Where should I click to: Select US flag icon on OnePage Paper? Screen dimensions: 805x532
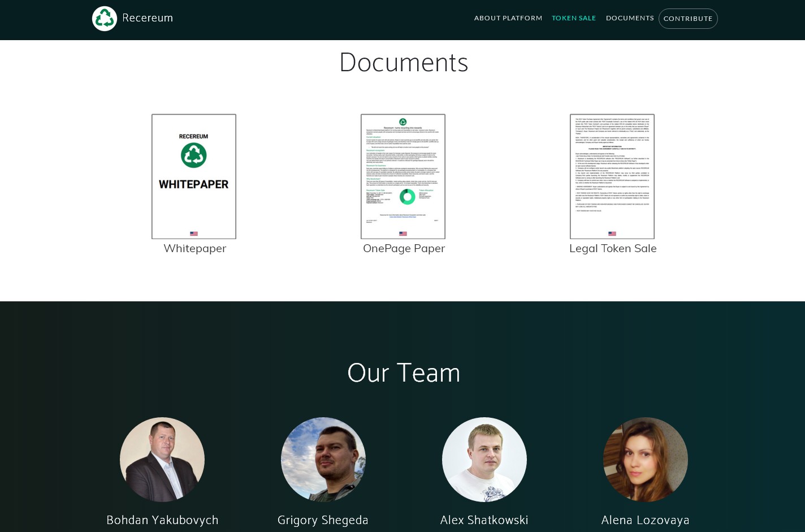click(x=403, y=233)
